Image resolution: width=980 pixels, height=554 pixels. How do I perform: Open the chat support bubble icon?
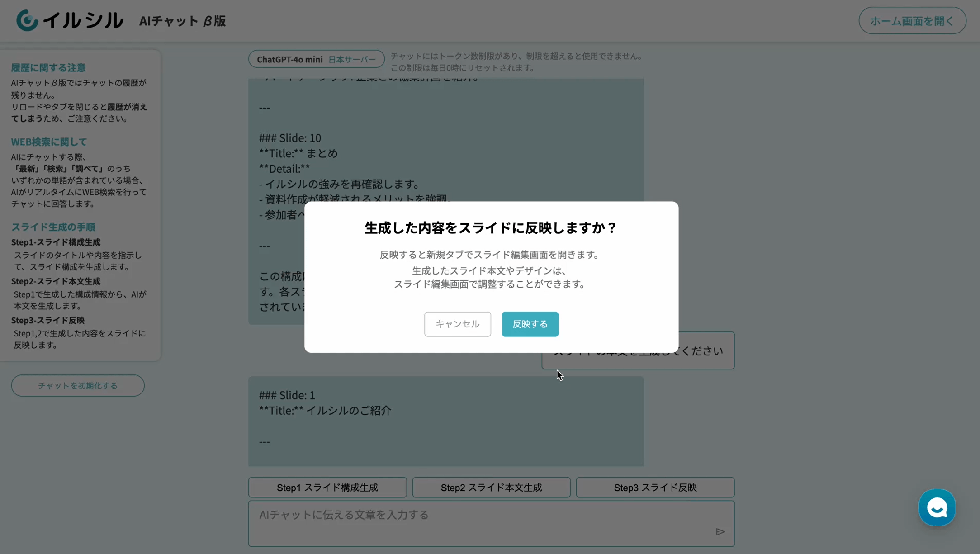pos(937,507)
